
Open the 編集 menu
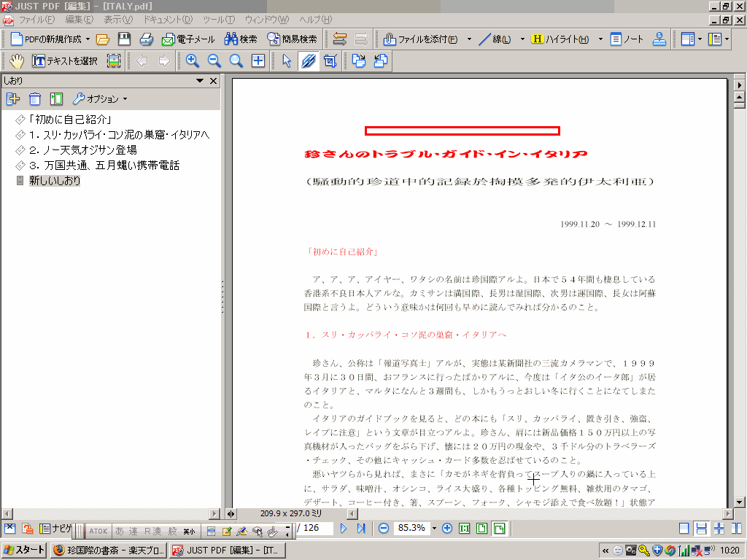(79, 20)
